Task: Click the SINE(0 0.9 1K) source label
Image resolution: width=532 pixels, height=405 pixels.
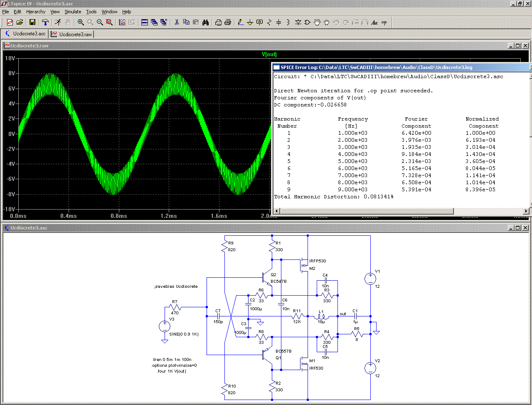Action: pyautogui.click(x=184, y=334)
